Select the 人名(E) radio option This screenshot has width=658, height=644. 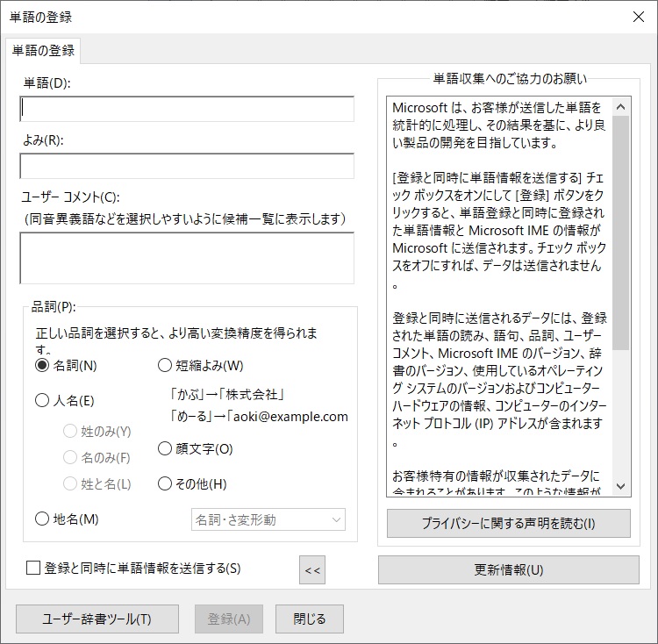(42, 400)
